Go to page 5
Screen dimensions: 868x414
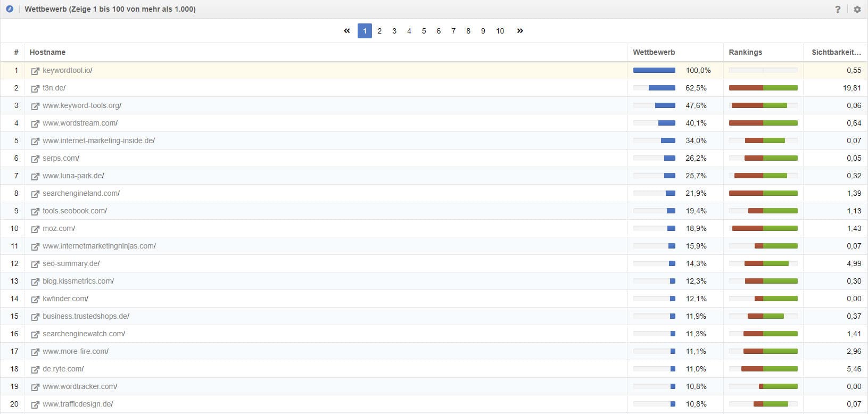point(424,31)
